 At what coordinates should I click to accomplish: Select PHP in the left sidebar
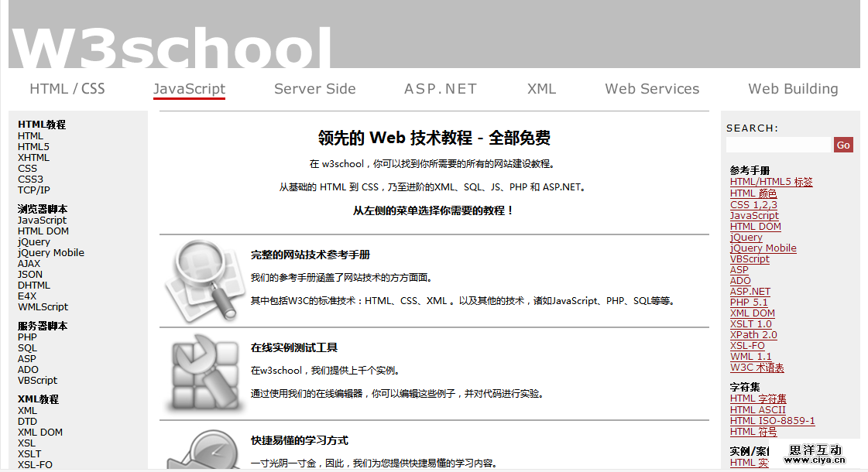pyautogui.click(x=27, y=337)
